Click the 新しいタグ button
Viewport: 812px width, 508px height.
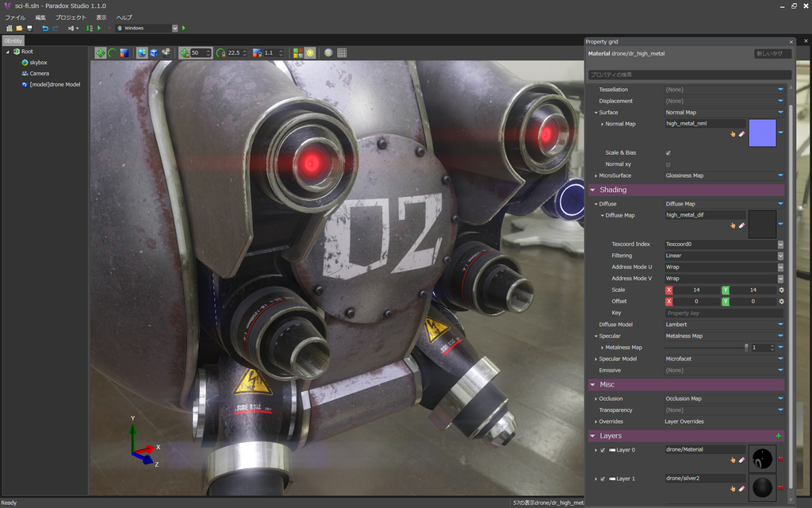tap(772, 53)
